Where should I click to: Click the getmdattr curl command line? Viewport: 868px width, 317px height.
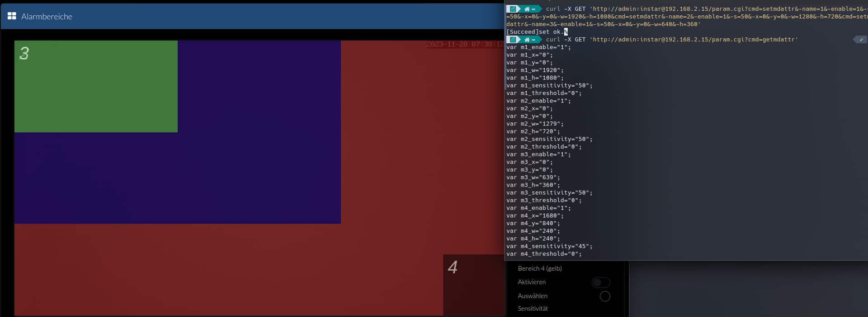[671, 40]
